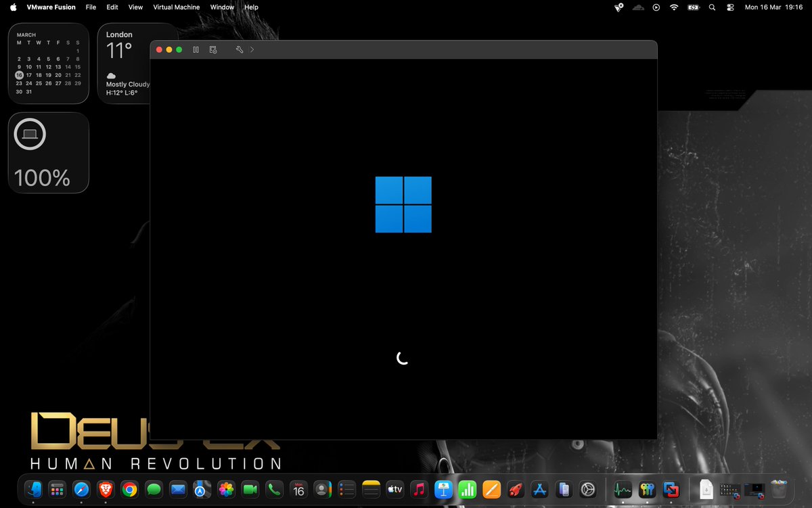Open the VMware Fusion menu
The height and width of the screenshot is (508, 812).
pyautogui.click(x=51, y=7)
